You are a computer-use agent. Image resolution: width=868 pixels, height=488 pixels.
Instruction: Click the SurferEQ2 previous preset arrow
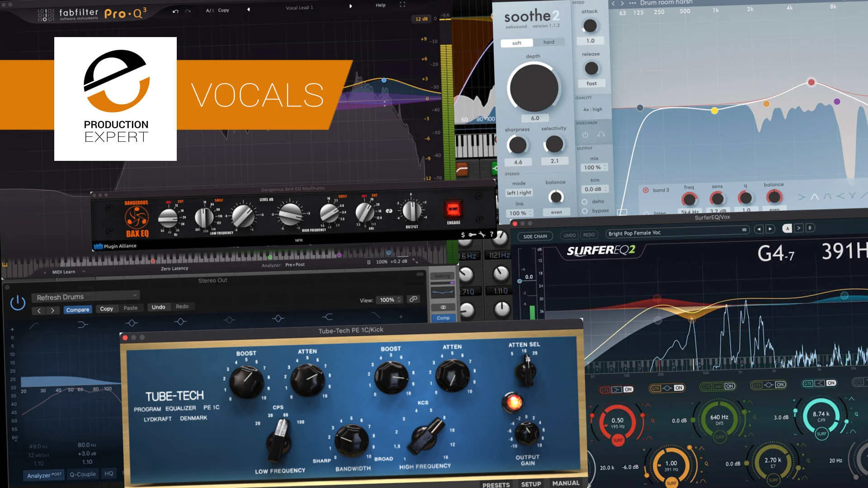tap(759, 229)
